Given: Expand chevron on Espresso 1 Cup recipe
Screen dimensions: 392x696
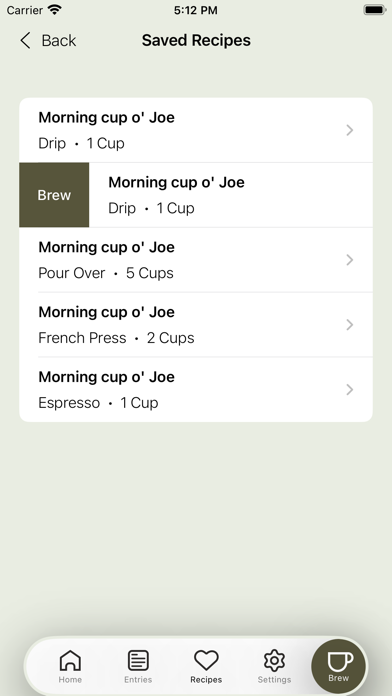Looking at the screenshot, I should pyautogui.click(x=350, y=389).
